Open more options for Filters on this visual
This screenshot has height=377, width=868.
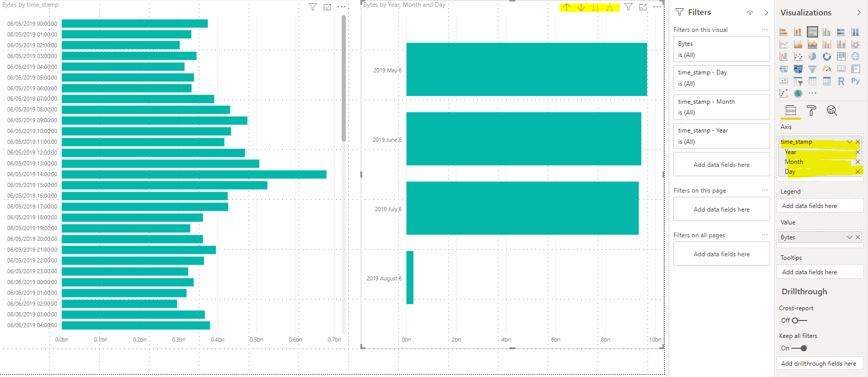[765, 30]
